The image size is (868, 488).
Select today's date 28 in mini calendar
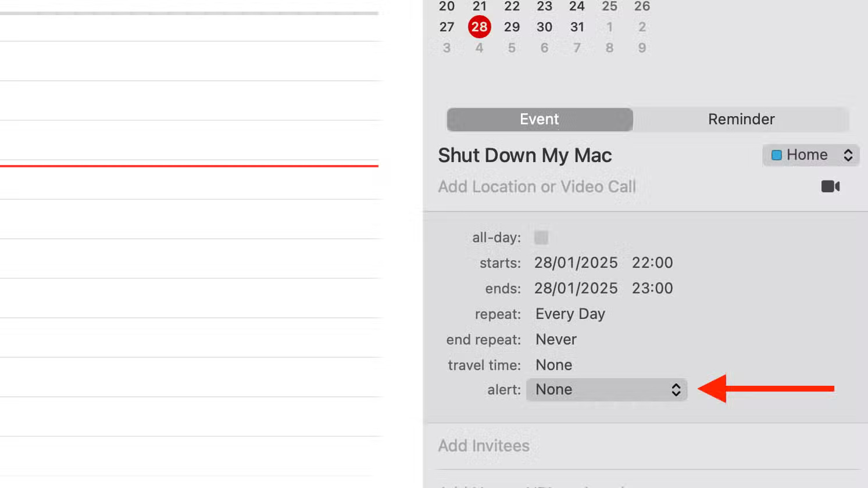pyautogui.click(x=479, y=27)
